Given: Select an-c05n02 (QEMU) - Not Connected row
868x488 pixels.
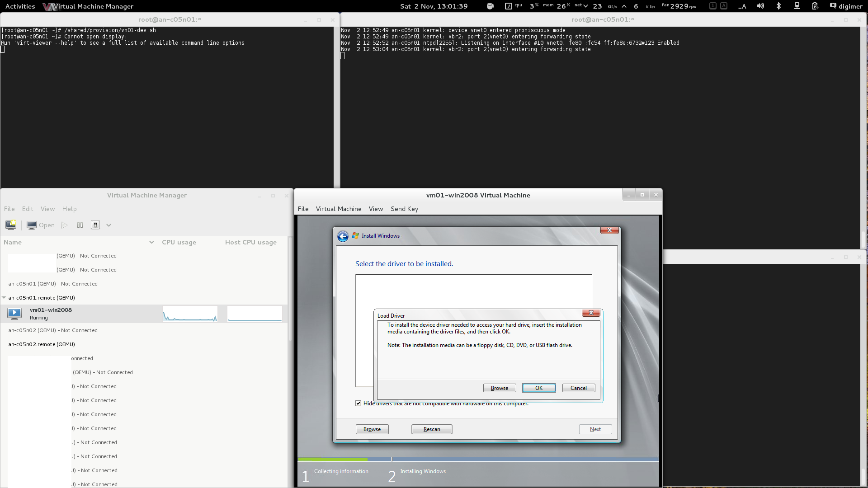Looking at the screenshot, I should pyautogui.click(x=144, y=330).
